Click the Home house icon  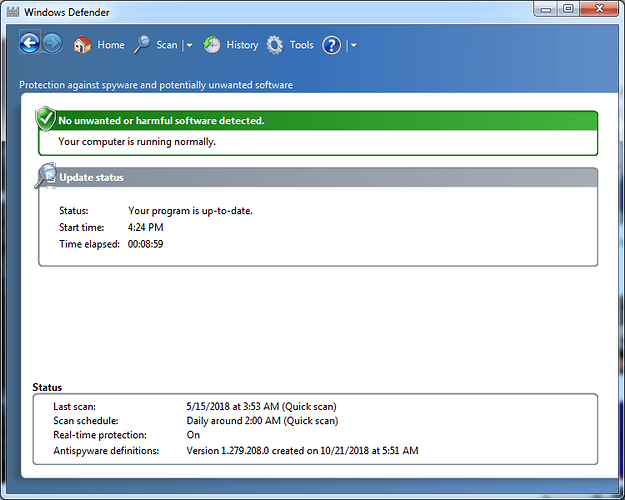[x=82, y=45]
